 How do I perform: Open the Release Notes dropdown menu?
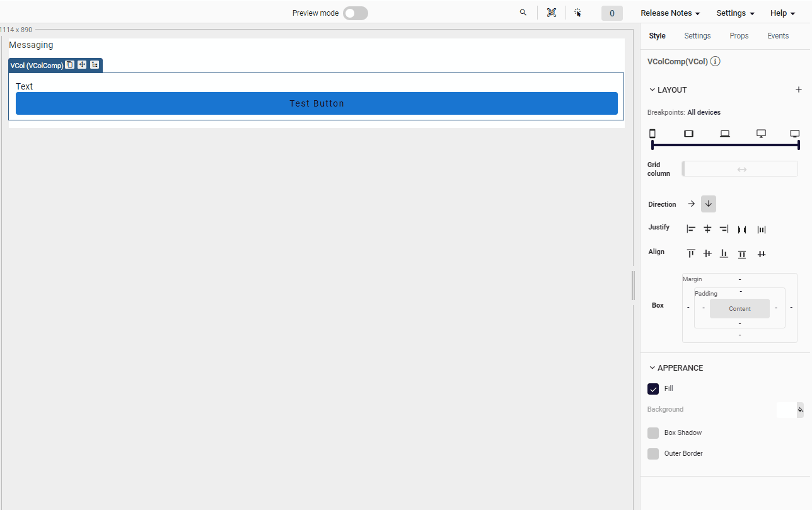click(x=670, y=13)
